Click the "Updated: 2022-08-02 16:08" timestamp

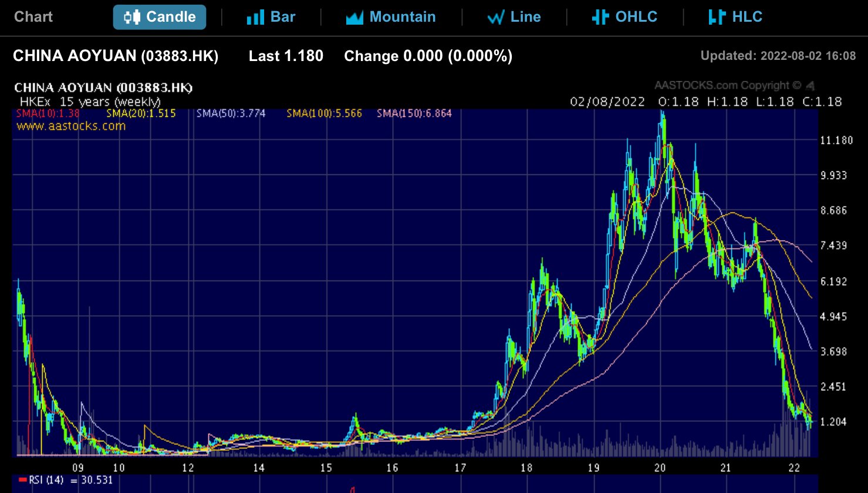[778, 56]
